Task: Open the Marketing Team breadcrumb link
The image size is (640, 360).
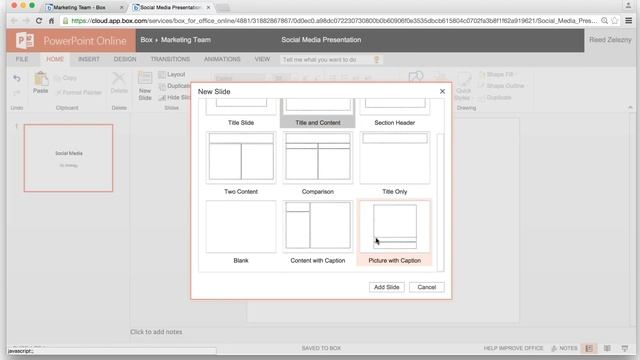Action: coord(186,40)
